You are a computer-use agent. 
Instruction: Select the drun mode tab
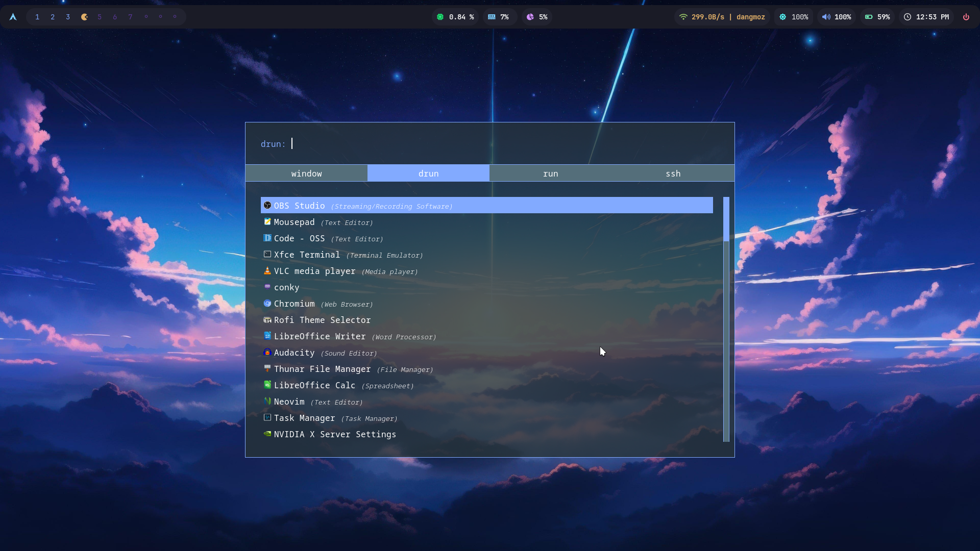tap(428, 173)
